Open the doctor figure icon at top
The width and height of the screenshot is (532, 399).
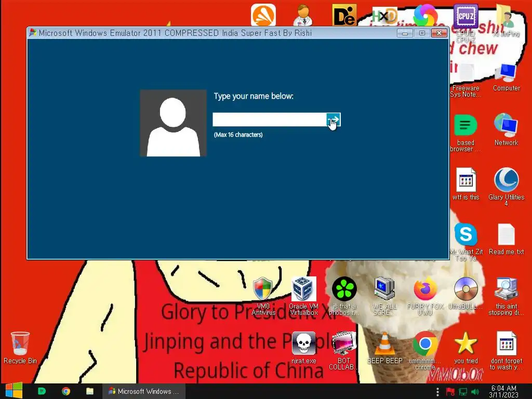pyautogui.click(x=303, y=15)
